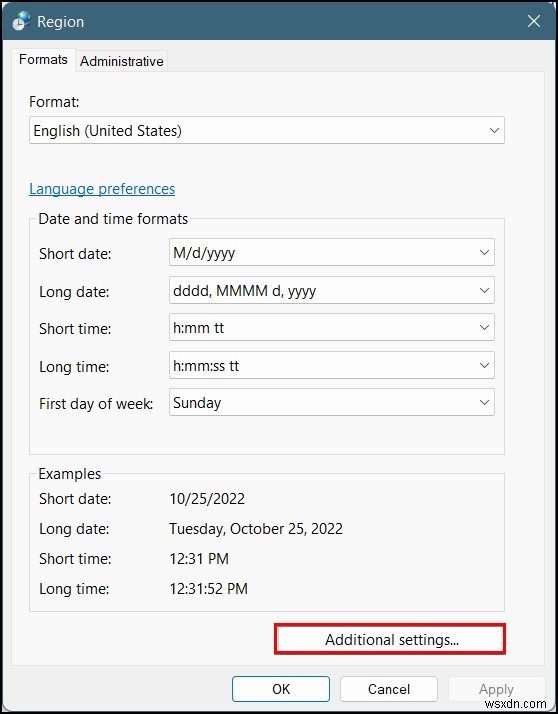Expand the Short date format dropdown
The width and height of the screenshot is (558, 714).
pyautogui.click(x=332, y=253)
